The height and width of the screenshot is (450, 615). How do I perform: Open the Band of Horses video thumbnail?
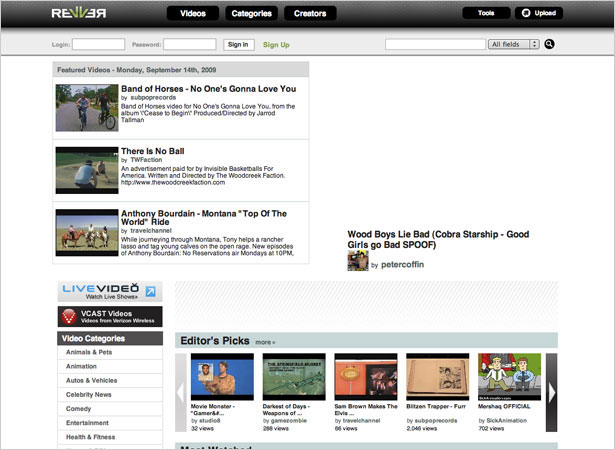[x=87, y=107]
